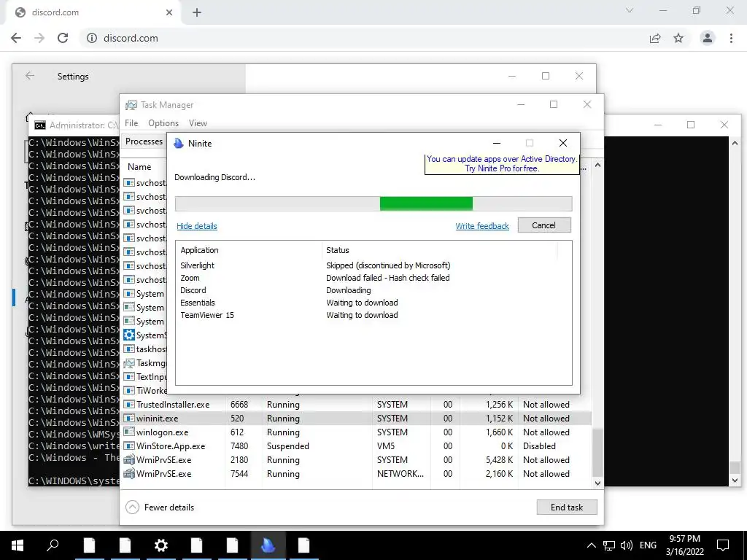Bookmark this page with star icon
The width and height of the screenshot is (747, 560).
click(x=678, y=38)
